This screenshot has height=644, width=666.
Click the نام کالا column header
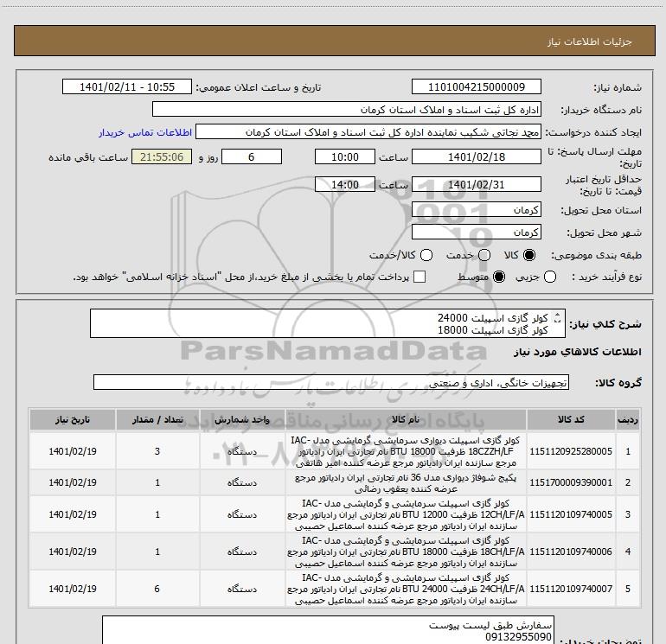pos(406,419)
